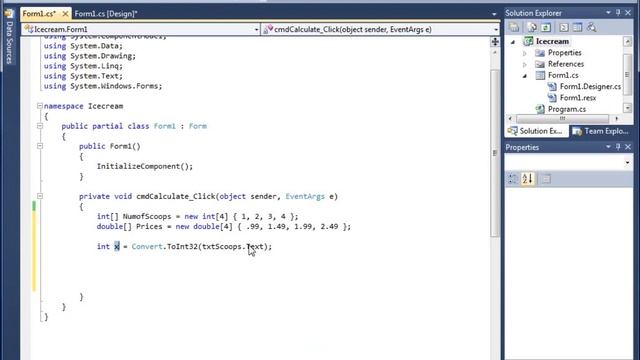Click 'Convert' class name in code

pyautogui.click(x=147, y=247)
